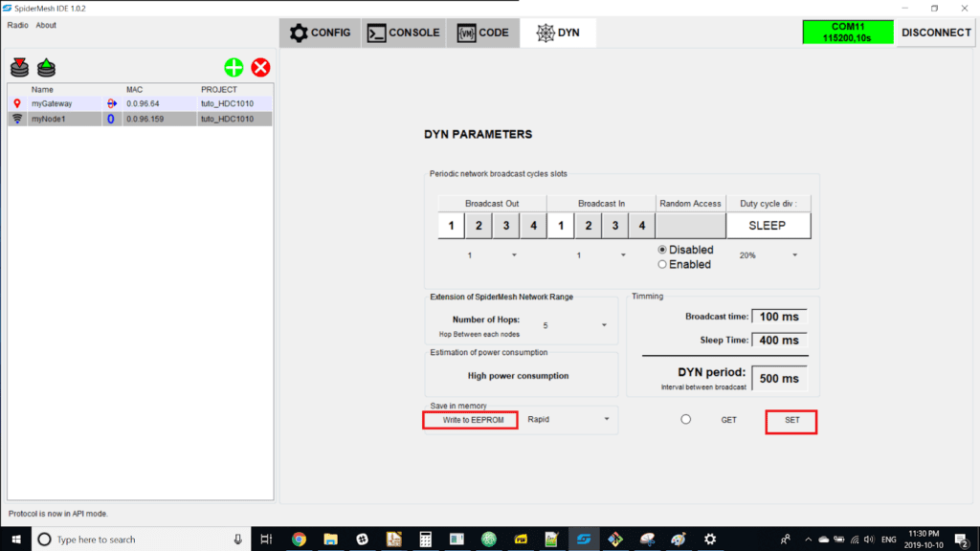Select the myGateway name cell

[65, 103]
